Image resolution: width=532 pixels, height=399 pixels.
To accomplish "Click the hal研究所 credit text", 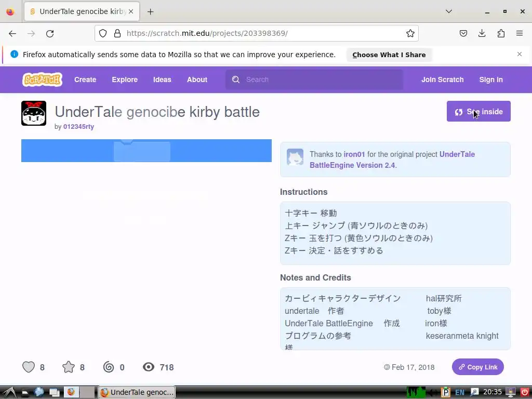I will point(444,299).
